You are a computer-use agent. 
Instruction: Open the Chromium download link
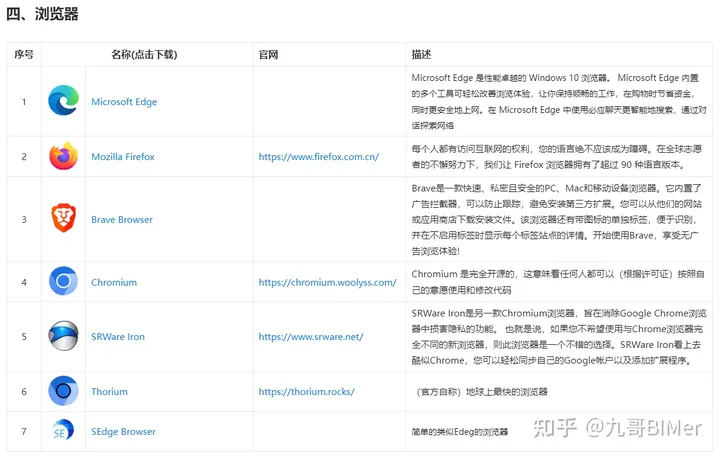114,282
